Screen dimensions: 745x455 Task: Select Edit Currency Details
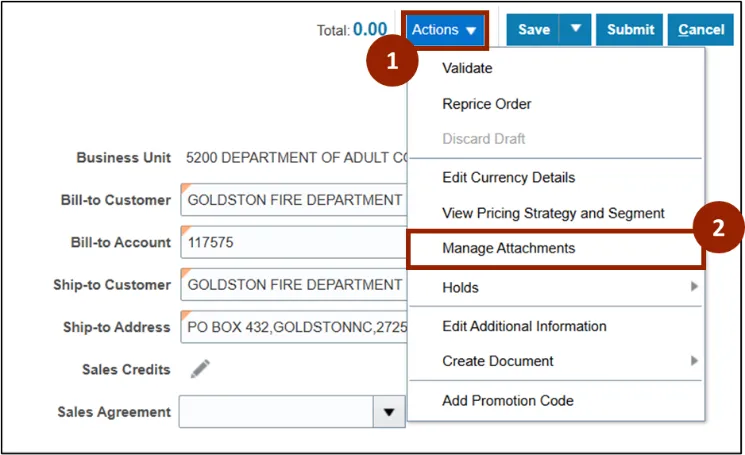(x=508, y=178)
